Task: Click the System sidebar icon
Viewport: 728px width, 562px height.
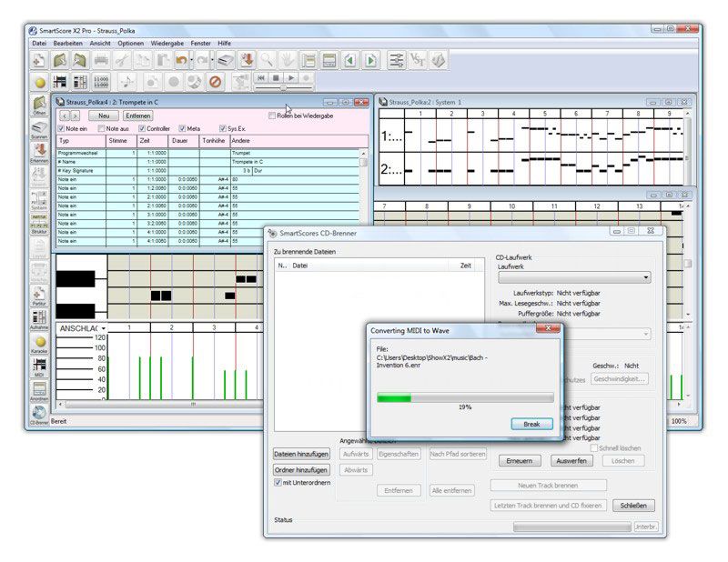Action: (39, 201)
